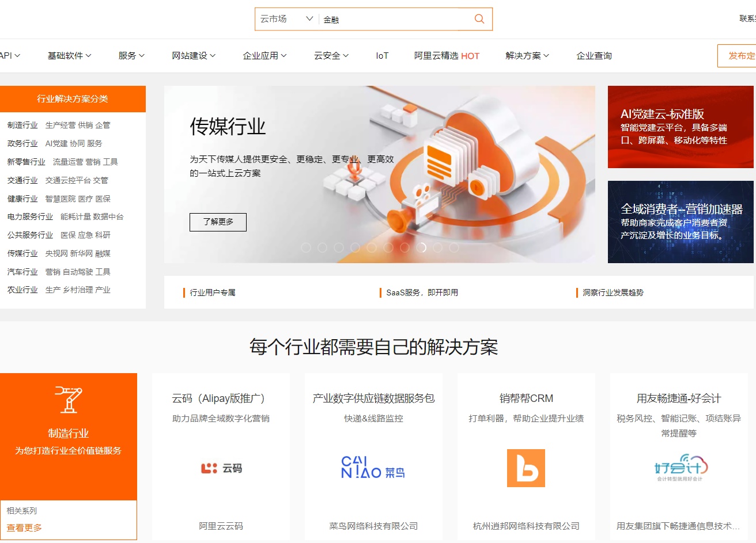The height and width of the screenshot is (543, 756).
Task: Click vendor name 阿里云云码
Action: point(221,526)
